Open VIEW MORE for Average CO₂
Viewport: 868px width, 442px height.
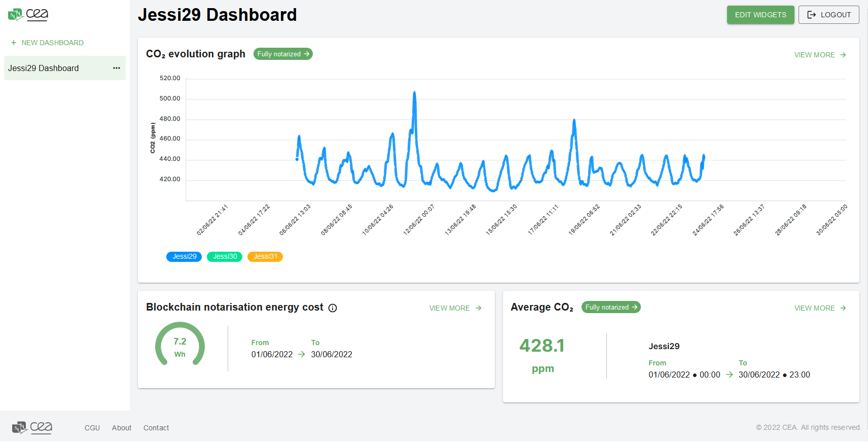click(820, 308)
